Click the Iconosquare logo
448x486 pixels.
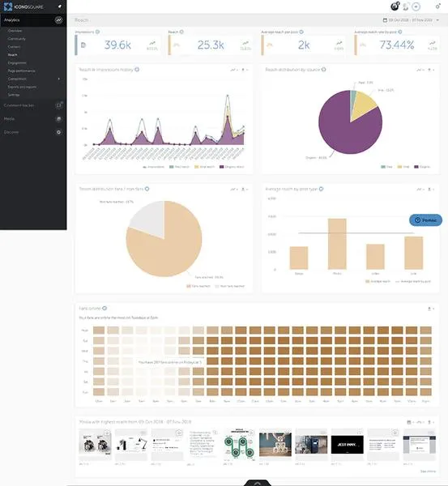click(x=23, y=6)
